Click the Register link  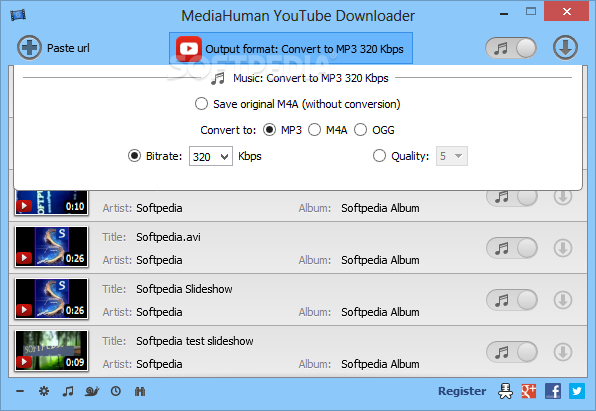(462, 391)
